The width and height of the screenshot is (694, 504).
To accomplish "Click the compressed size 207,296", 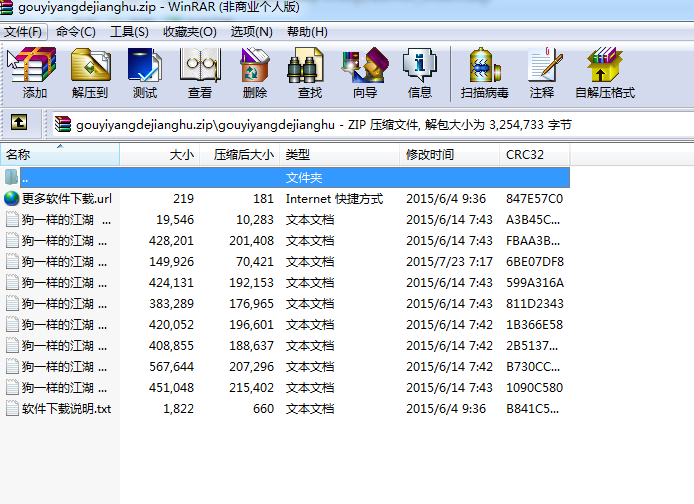I will click(251, 367).
